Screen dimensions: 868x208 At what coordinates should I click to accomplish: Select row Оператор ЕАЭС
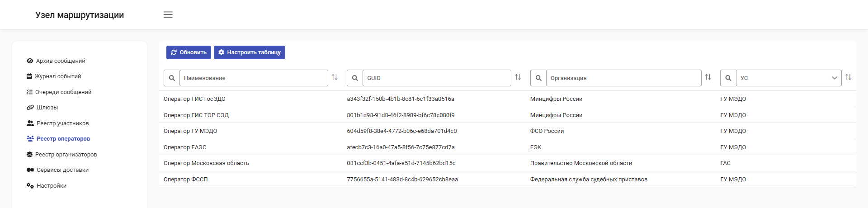click(508, 147)
